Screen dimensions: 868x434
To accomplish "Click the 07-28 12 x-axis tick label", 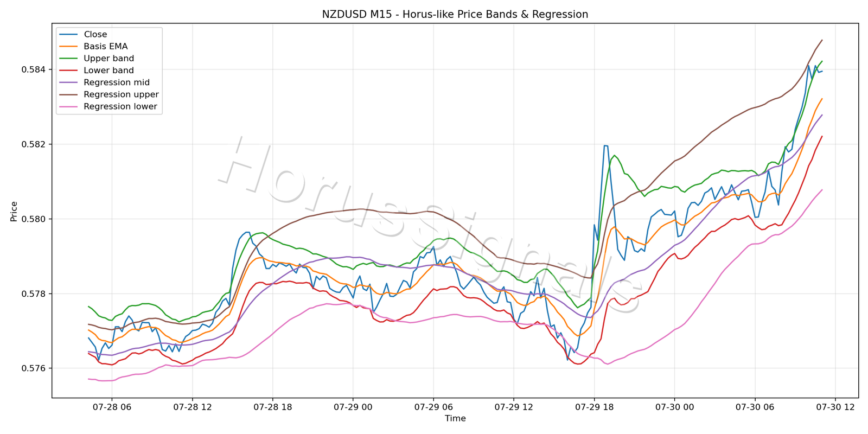I will click(192, 407).
